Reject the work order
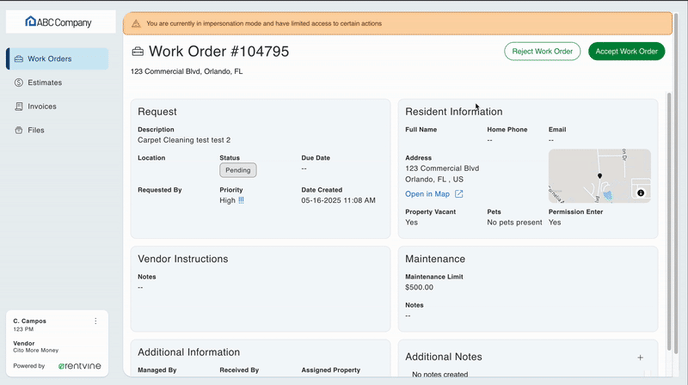Image resolution: width=688 pixels, height=385 pixels. click(542, 51)
